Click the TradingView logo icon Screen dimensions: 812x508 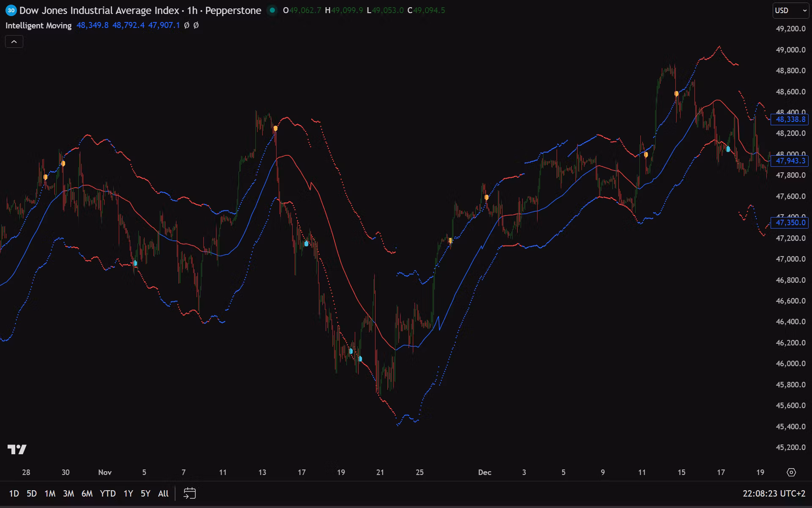[17, 449]
